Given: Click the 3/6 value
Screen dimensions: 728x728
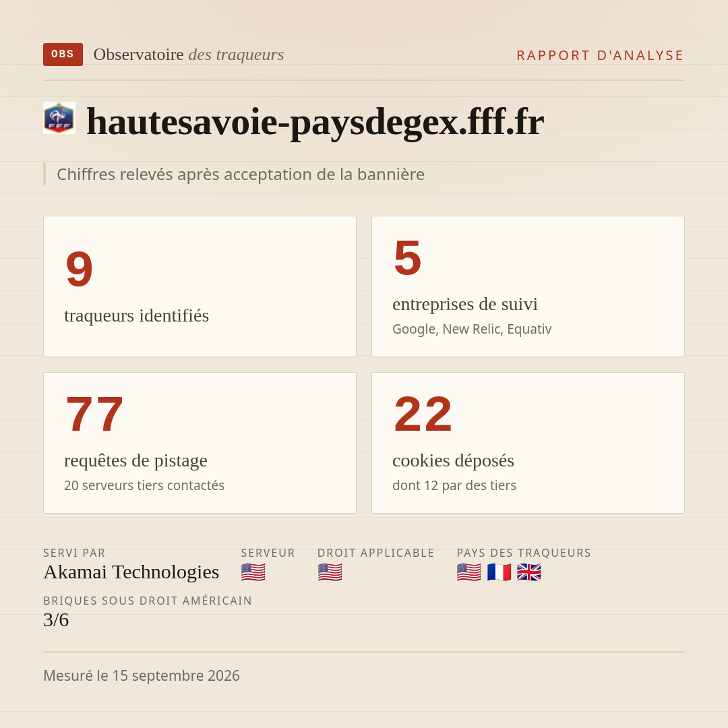Looking at the screenshot, I should click(x=56, y=620).
